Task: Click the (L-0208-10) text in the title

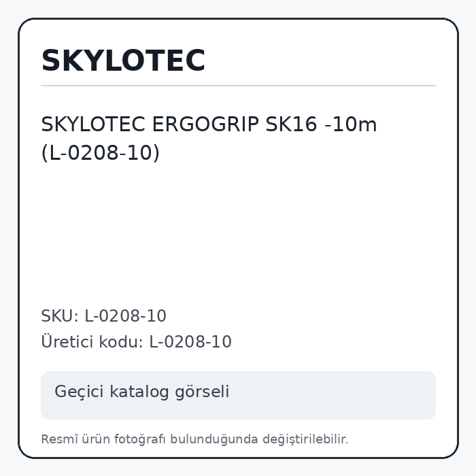Action: 100,152
